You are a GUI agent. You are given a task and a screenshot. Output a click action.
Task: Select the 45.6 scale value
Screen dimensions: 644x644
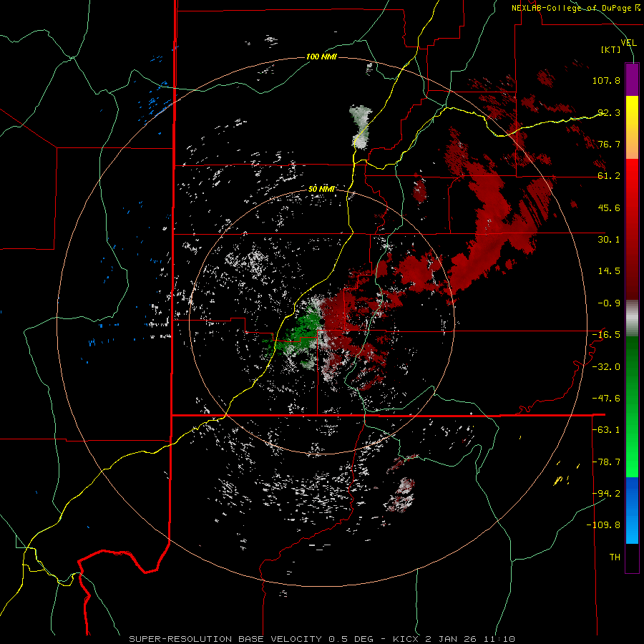[x=609, y=208]
